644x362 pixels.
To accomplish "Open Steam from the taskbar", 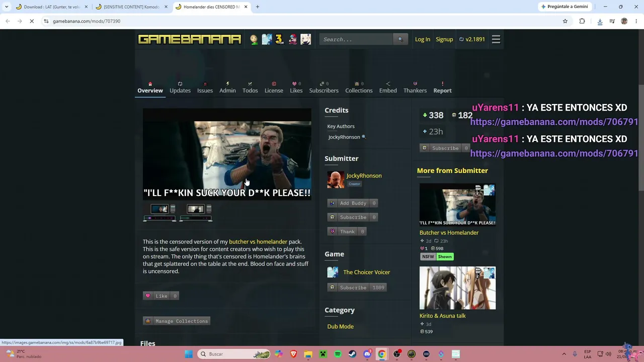I will point(352,354).
